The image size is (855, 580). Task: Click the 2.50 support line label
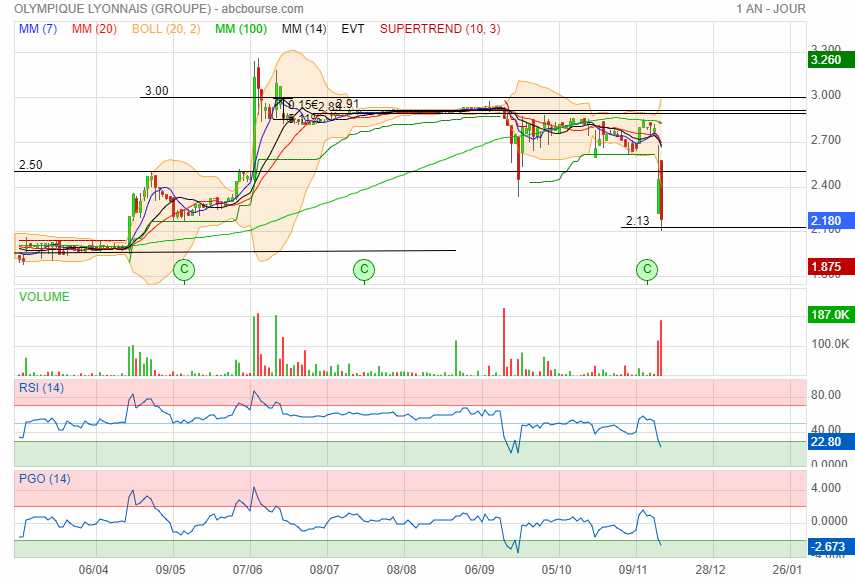point(31,165)
